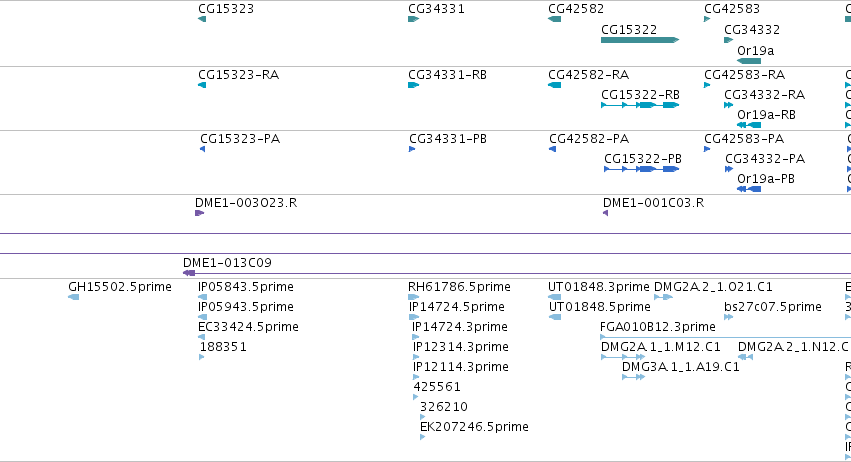Select the UT01848.3prime EST arrow

pyautogui.click(x=554, y=297)
